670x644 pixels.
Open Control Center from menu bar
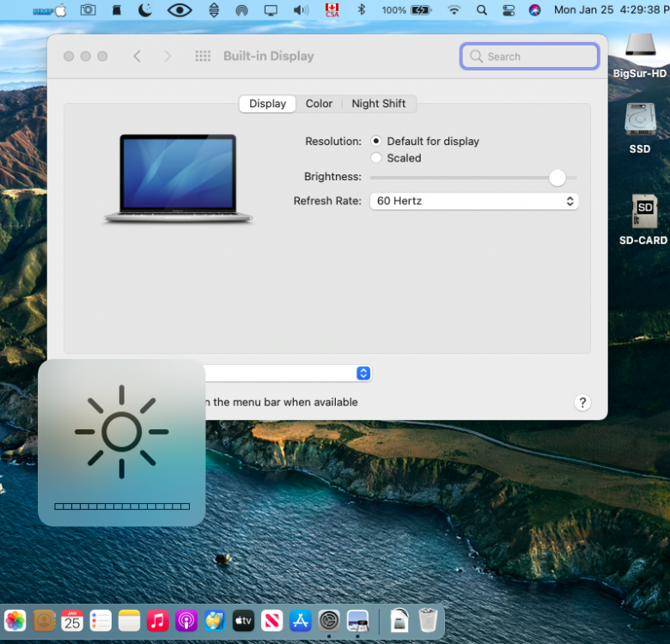[509, 9]
